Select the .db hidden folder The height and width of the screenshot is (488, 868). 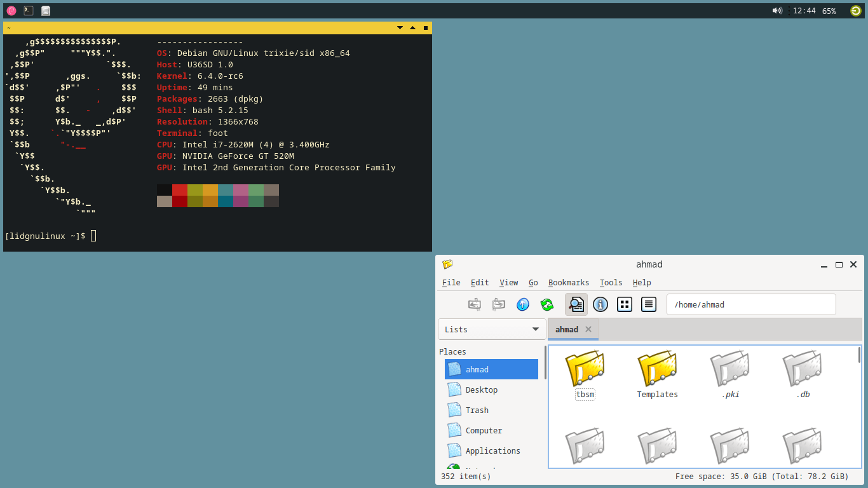coord(803,375)
